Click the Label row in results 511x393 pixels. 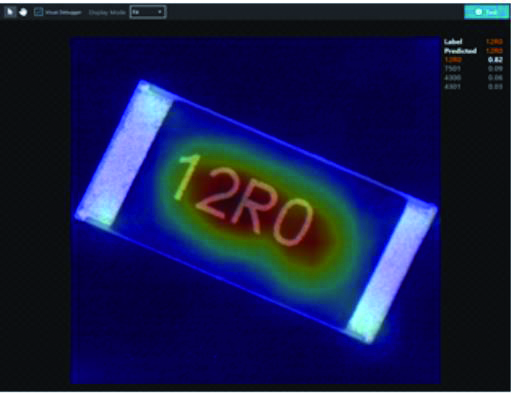point(473,42)
